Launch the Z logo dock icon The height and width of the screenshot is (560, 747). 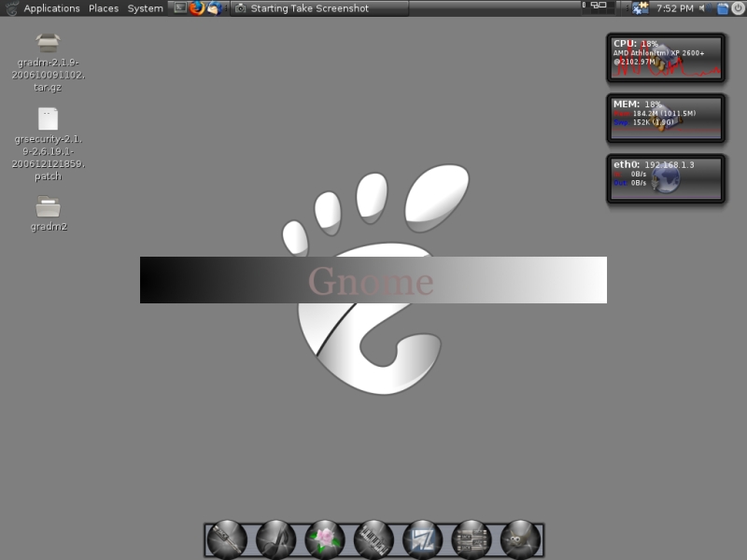click(423, 539)
